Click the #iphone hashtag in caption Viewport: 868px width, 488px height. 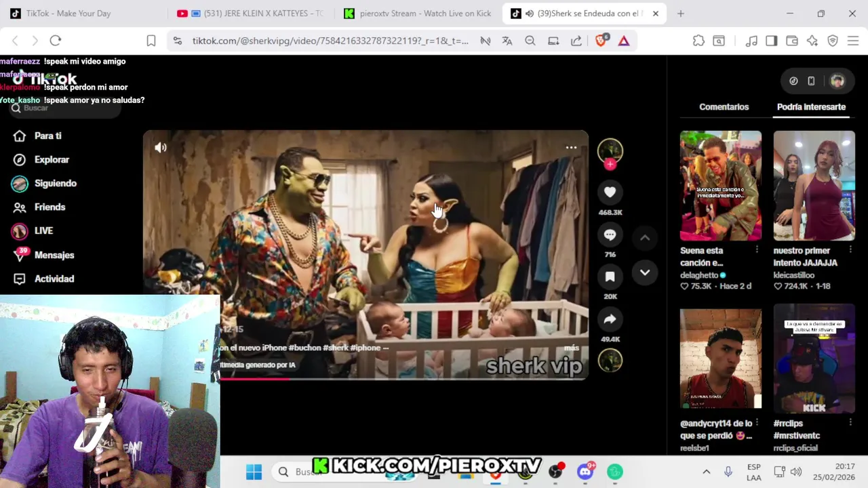(365, 348)
